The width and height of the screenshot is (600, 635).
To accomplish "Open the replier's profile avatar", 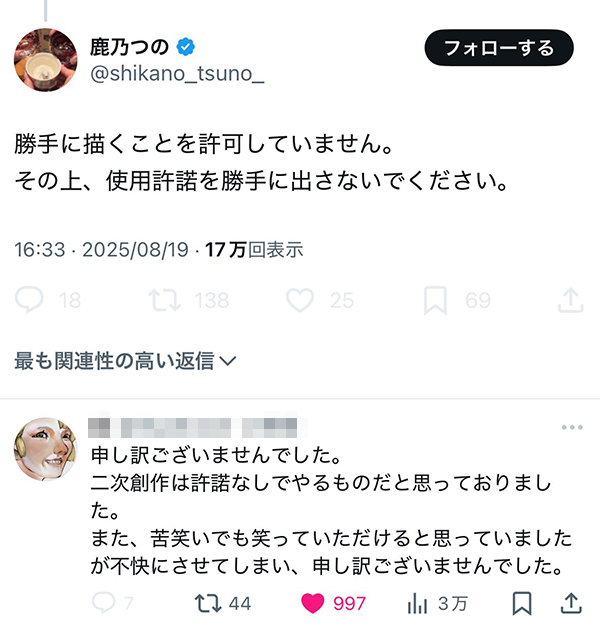I will pyautogui.click(x=45, y=449).
